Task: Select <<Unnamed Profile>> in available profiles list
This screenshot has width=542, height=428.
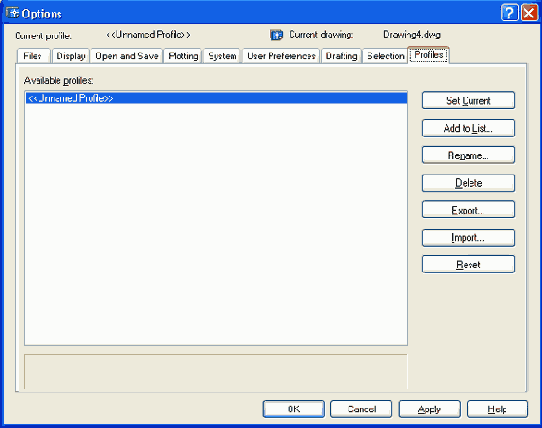Action: [216, 98]
